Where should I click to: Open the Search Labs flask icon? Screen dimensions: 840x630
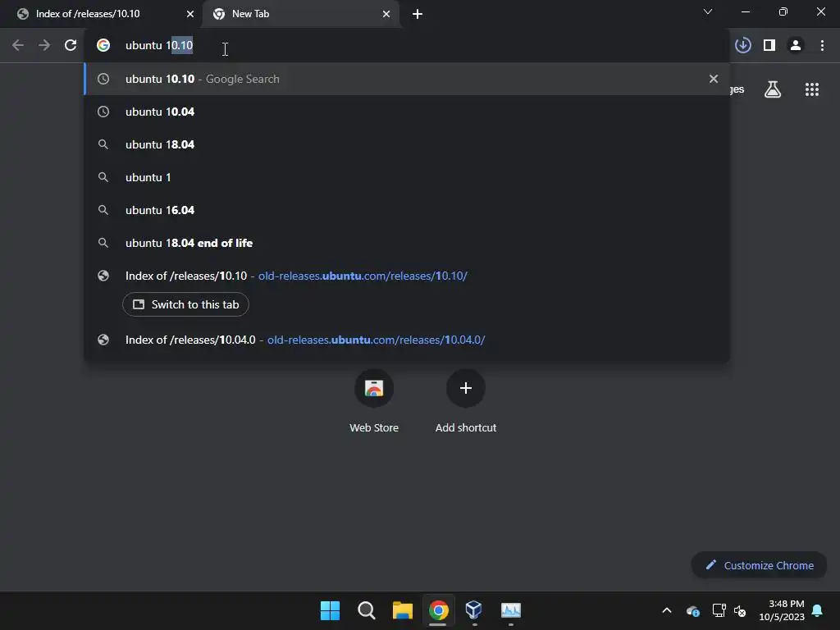pyautogui.click(x=773, y=89)
